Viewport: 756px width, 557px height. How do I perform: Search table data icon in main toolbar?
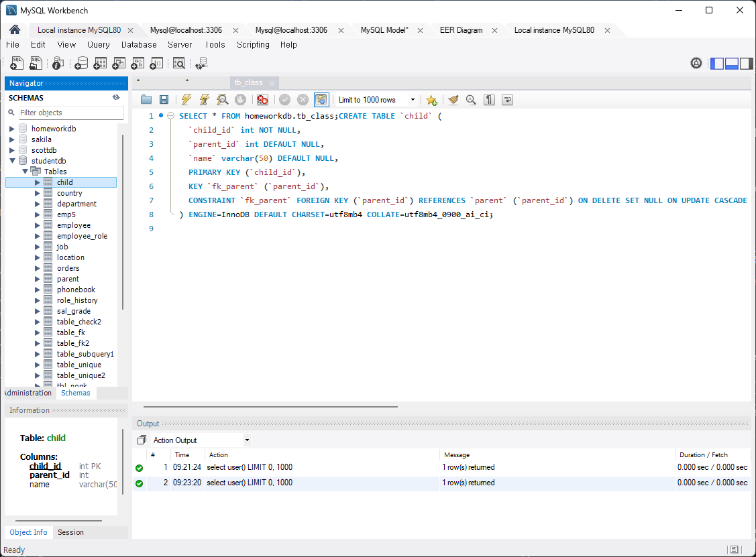click(x=179, y=63)
